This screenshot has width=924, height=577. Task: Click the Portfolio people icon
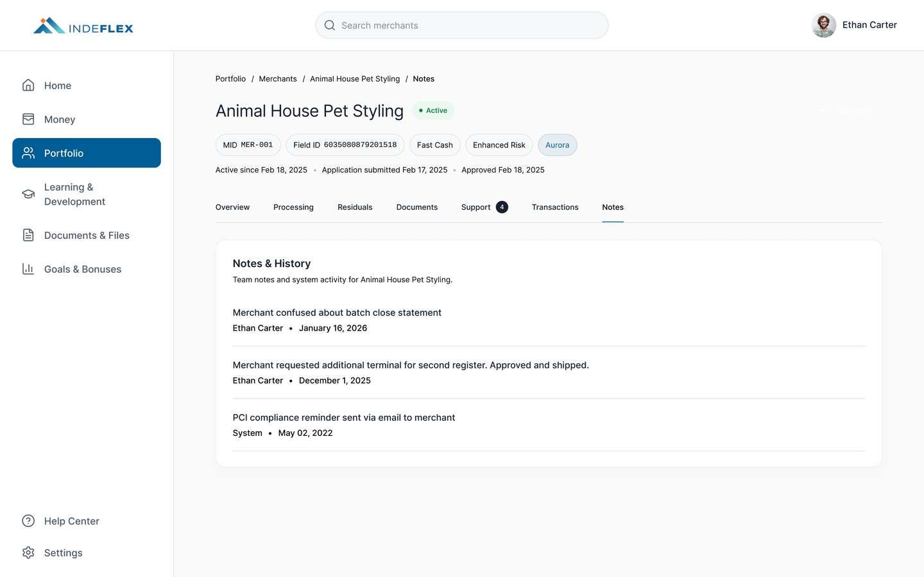coord(28,153)
